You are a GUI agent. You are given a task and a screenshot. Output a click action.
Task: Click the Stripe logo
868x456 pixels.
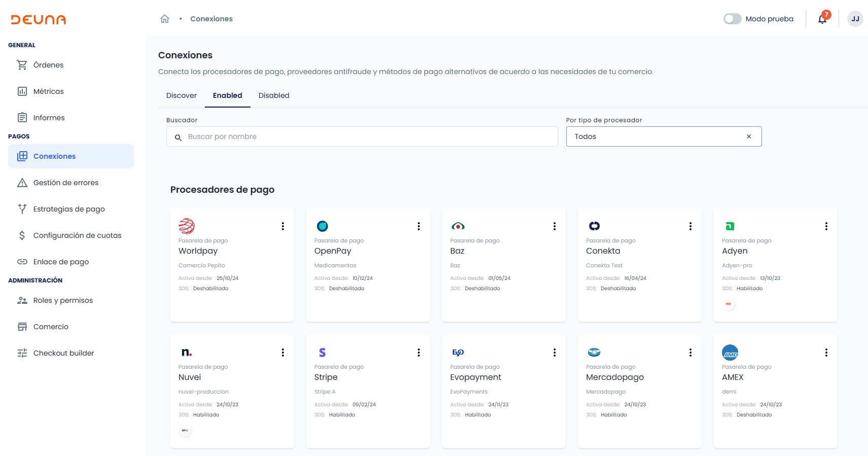click(x=322, y=353)
